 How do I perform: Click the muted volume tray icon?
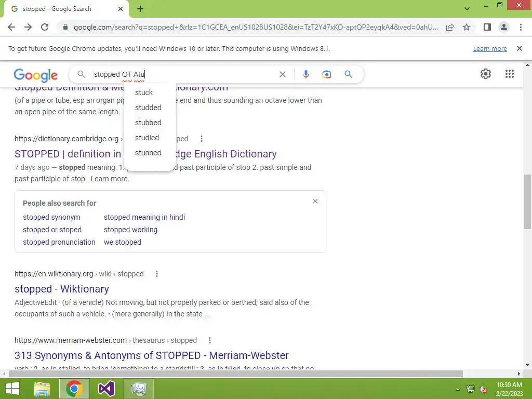pyautogui.click(x=483, y=389)
